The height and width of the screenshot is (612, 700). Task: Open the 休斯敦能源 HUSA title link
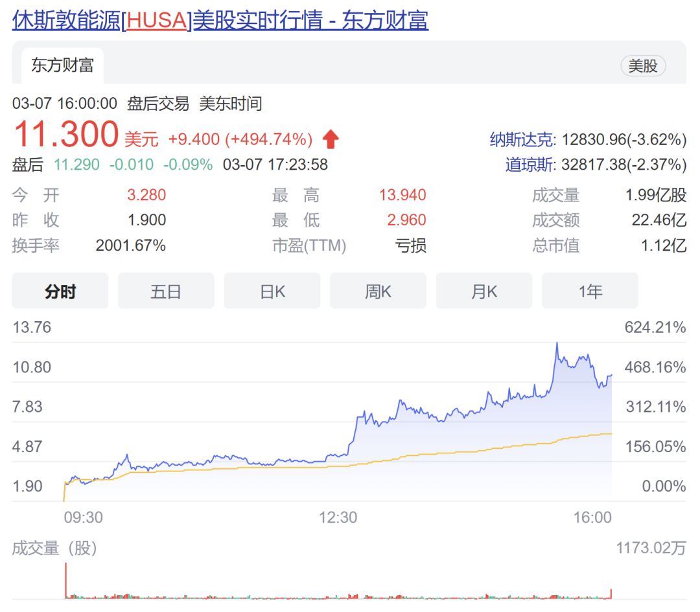click(220, 20)
